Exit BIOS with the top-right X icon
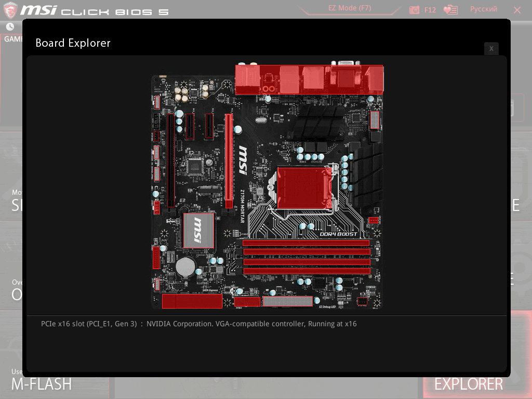This screenshot has height=399, width=532. [517, 10]
